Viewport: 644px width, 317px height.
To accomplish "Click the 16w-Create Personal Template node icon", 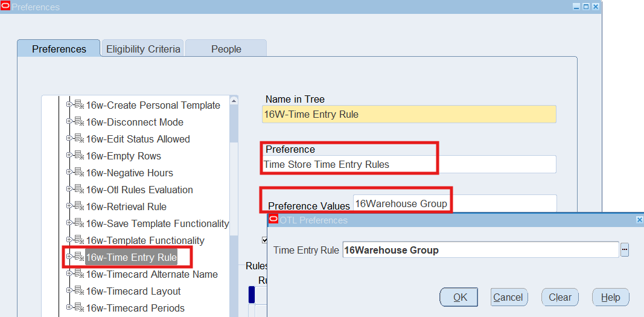I will [79, 105].
